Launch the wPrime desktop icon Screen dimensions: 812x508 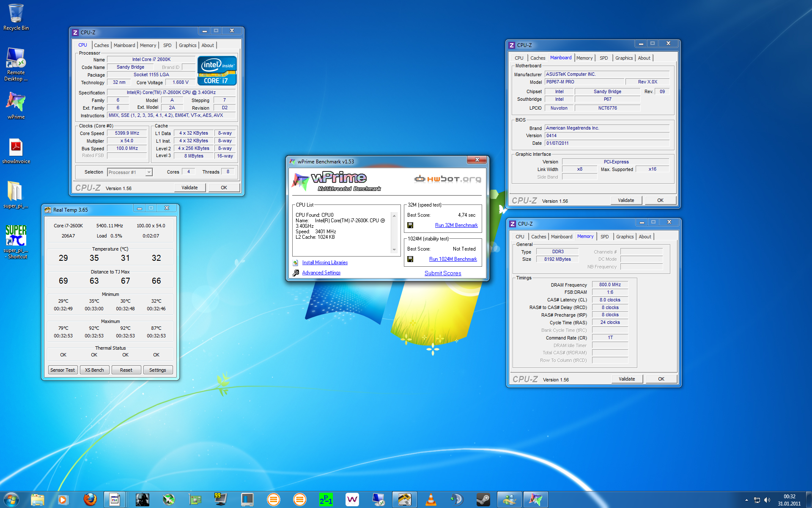[16, 106]
